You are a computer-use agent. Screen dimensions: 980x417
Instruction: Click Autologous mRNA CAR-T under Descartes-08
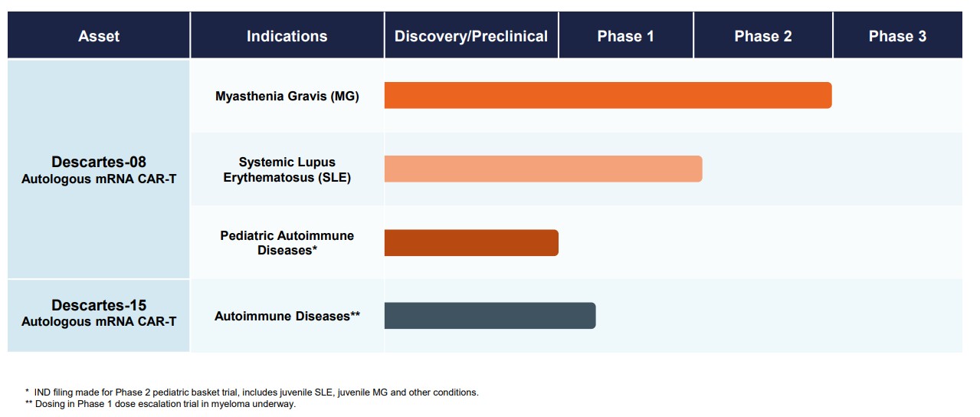99,178
